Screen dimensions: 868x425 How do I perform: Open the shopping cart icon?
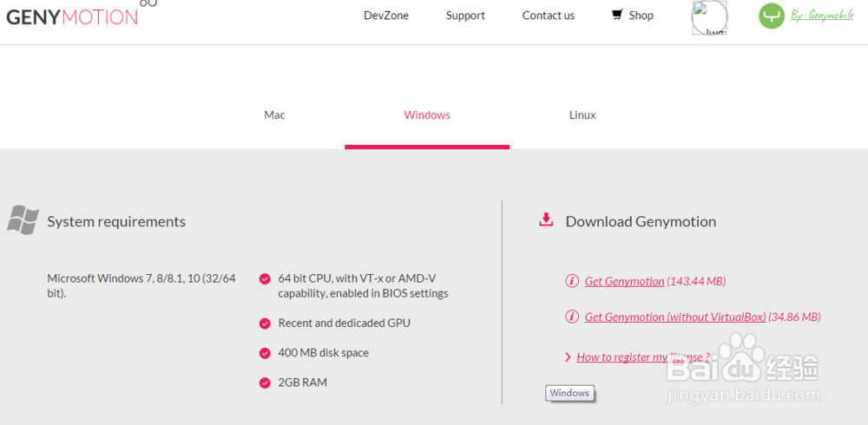pyautogui.click(x=616, y=15)
